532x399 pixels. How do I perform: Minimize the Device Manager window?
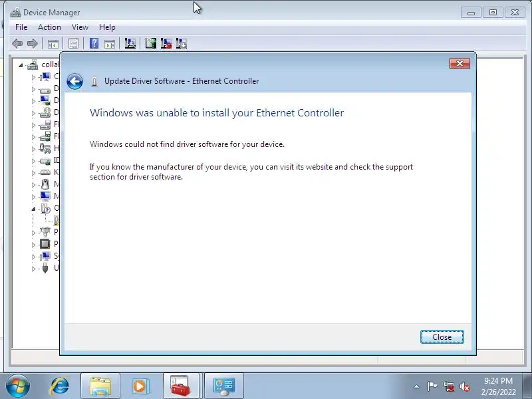point(471,13)
